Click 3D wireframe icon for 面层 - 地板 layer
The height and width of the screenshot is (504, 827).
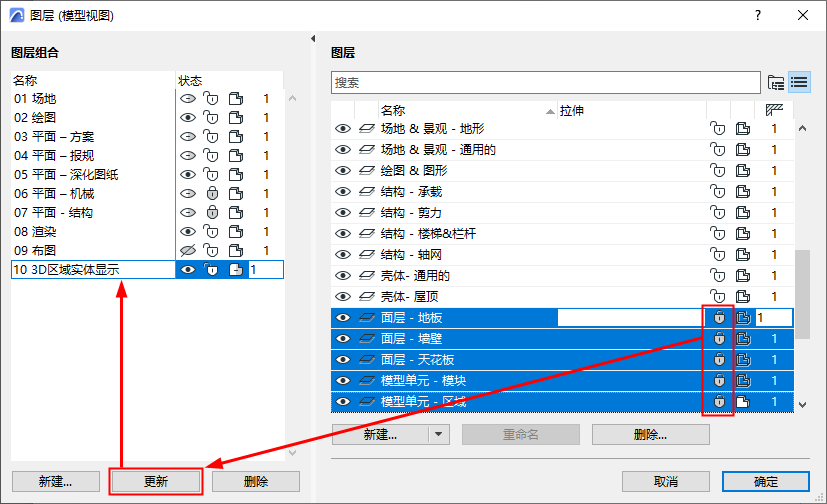pos(743,317)
